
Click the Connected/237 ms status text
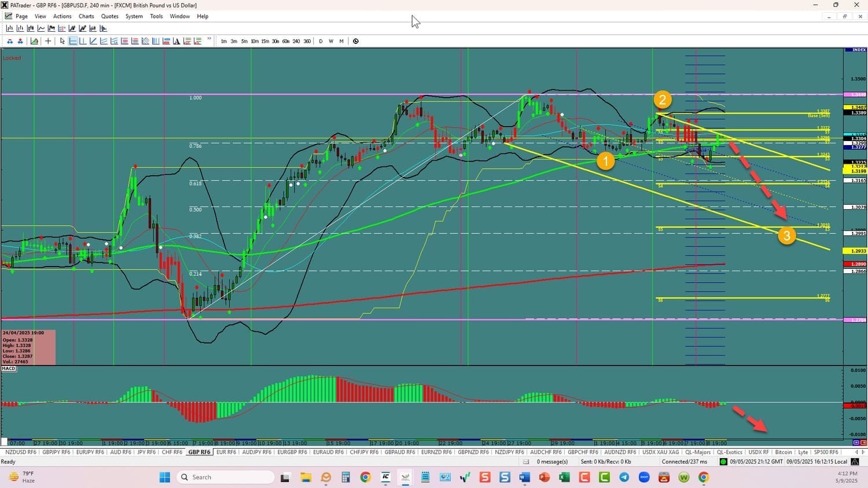click(x=685, y=461)
